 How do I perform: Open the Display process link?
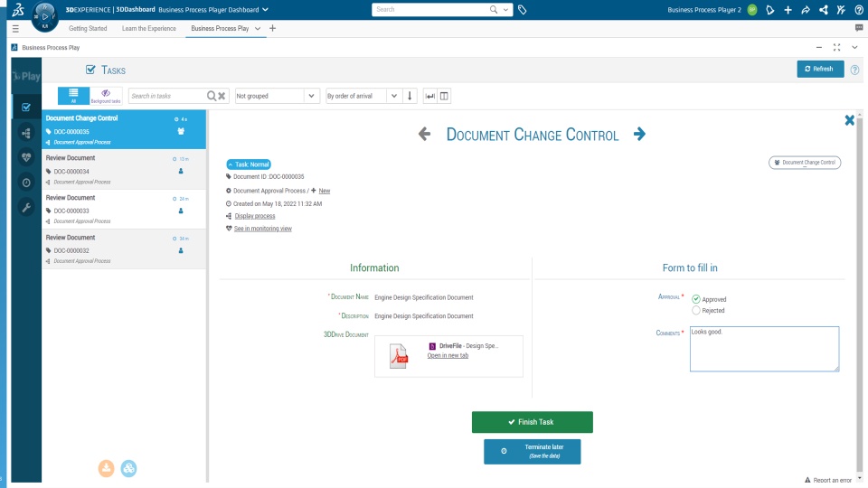tap(255, 216)
